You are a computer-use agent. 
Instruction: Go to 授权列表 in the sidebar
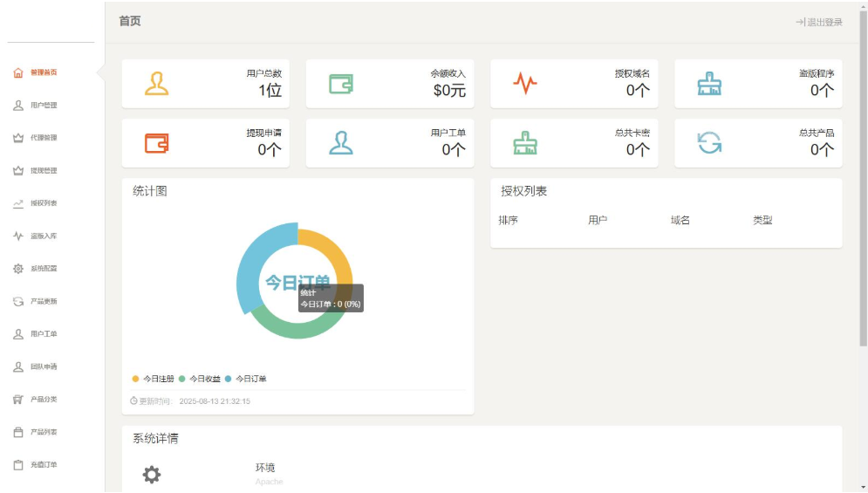(x=44, y=203)
